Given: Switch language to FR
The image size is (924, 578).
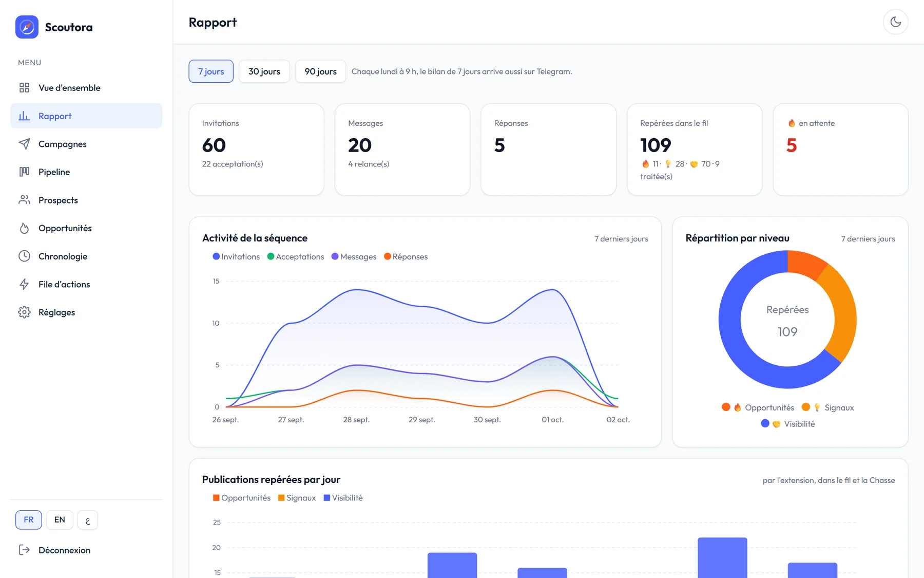Looking at the screenshot, I should point(29,520).
